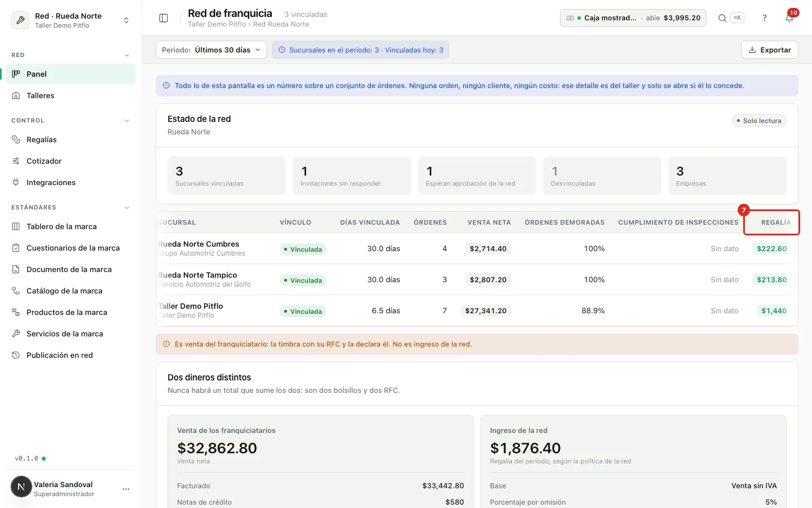Click the $222.60 regalía value
This screenshot has height=508, width=812.
click(771, 248)
